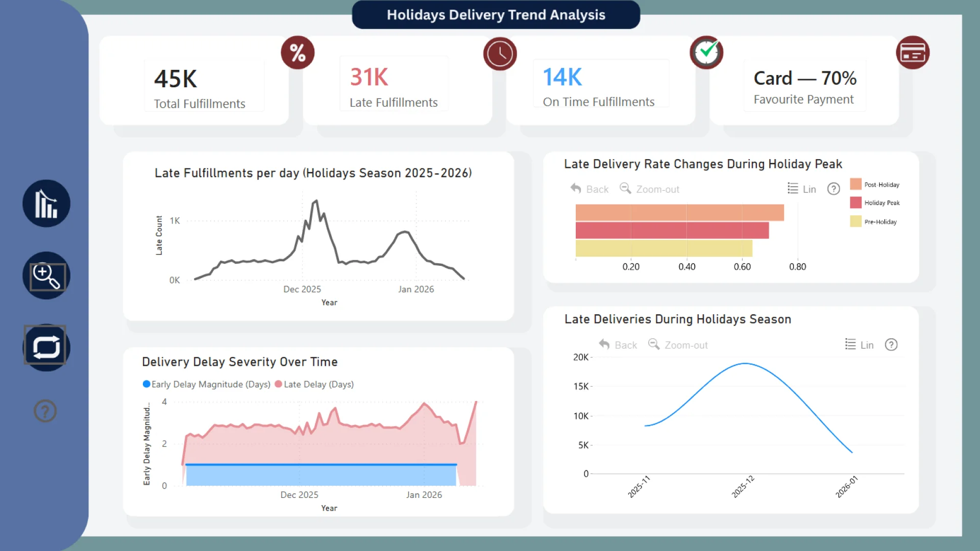
Task: Click Zoom-out on Late Delivery Rate chart
Action: pos(649,189)
